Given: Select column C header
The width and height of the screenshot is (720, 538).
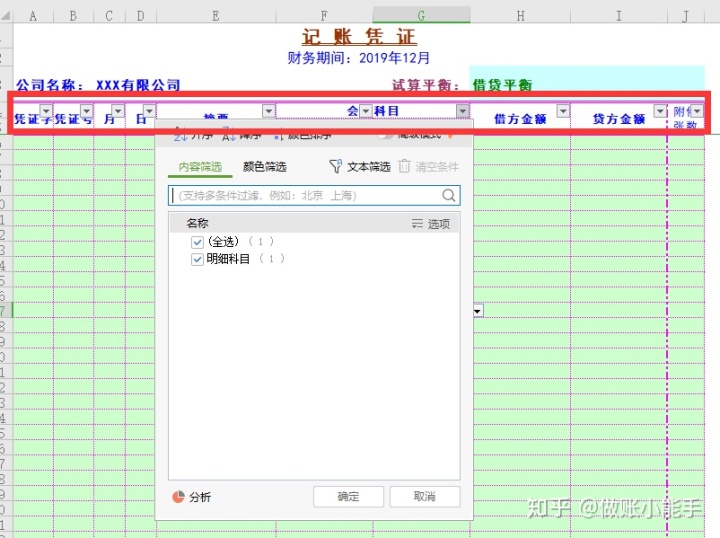Looking at the screenshot, I should tap(109, 16).
